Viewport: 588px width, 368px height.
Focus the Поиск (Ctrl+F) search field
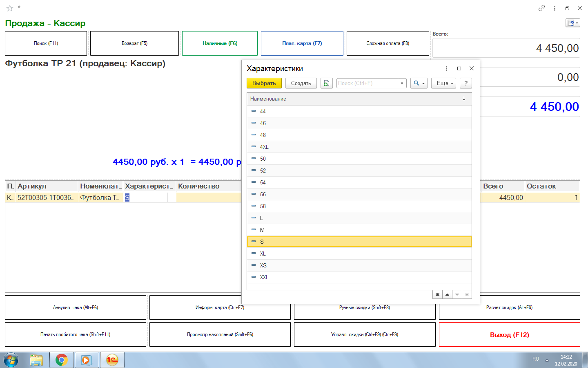pyautogui.click(x=367, y=83)
